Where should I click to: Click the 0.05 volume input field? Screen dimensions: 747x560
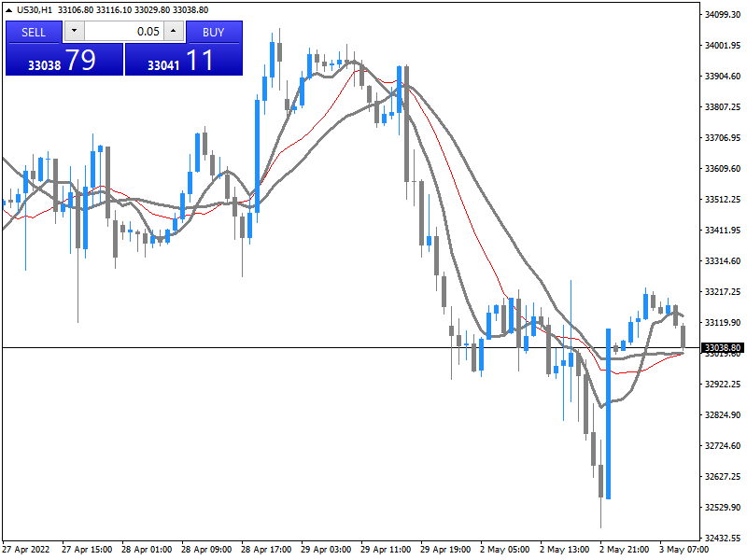123,32
